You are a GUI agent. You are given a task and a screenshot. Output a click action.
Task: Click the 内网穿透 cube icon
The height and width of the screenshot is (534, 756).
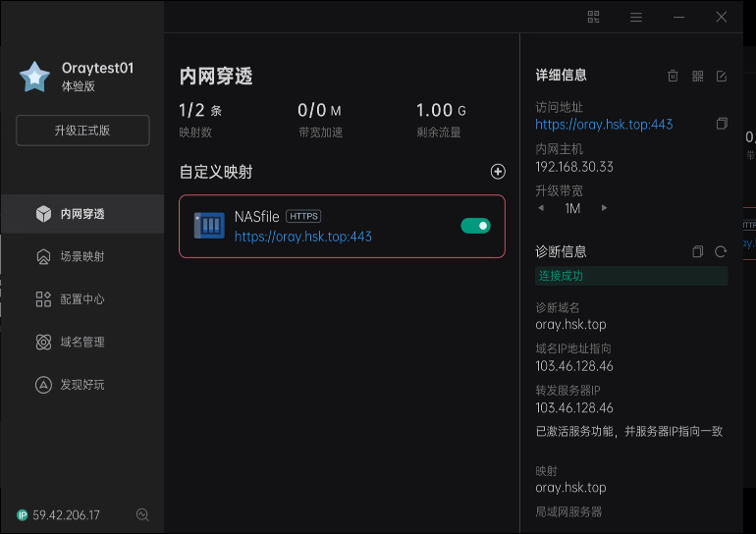pyautogui.click(x=43, y=214)
